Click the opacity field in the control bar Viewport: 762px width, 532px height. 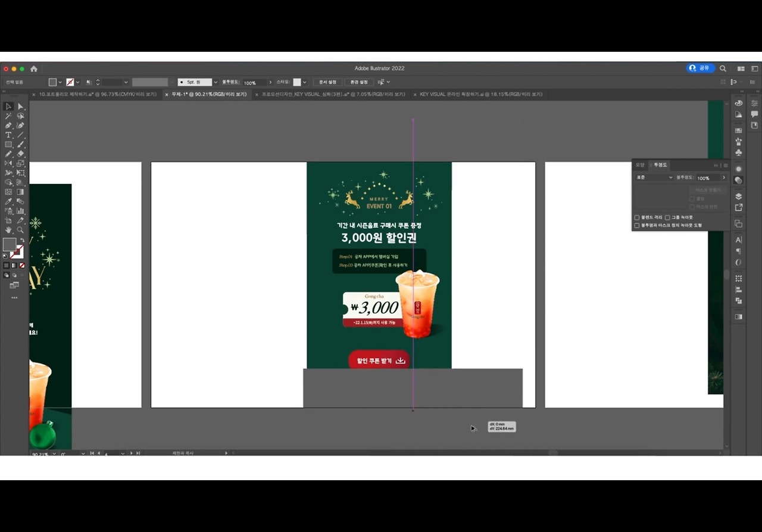click(x=254, y=82)
